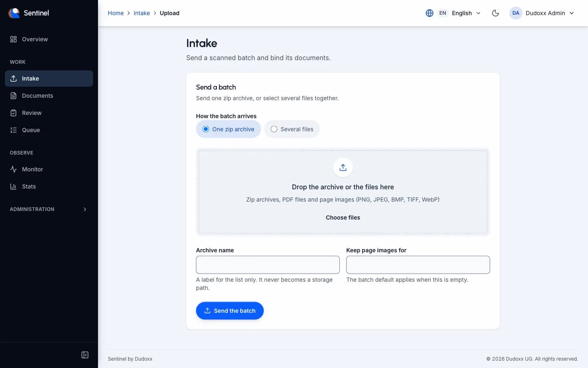The image size is (588, 368).
Task: Click the Queue list icon
Action: coord(13,130)
